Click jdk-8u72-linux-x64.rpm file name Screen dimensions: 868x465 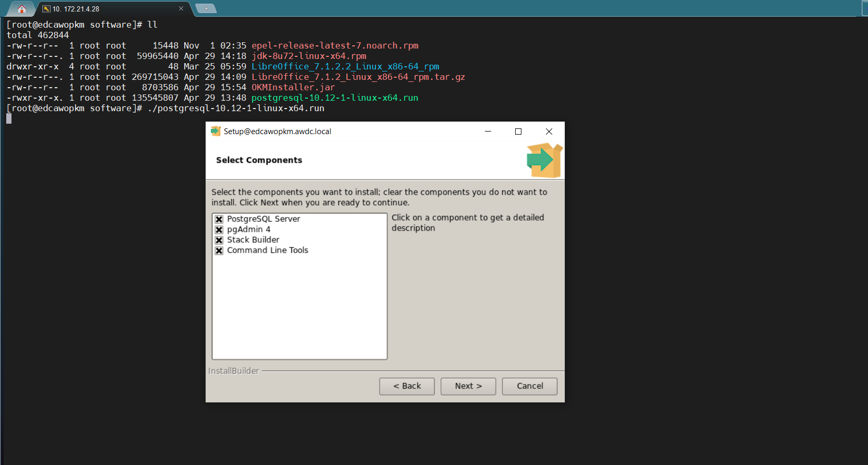click(309, 56)
